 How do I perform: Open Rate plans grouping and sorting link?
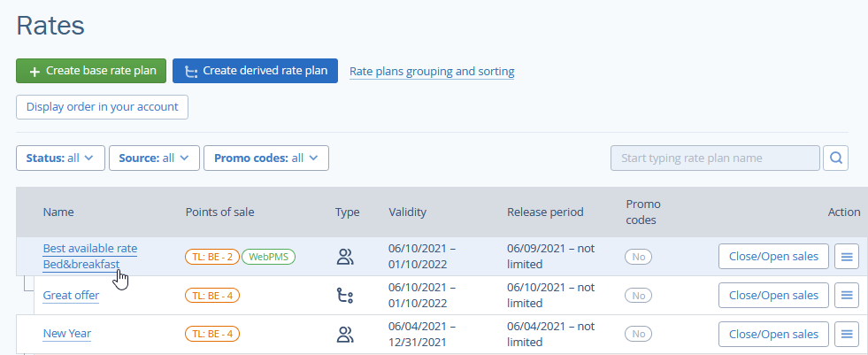tap(432, 71)
